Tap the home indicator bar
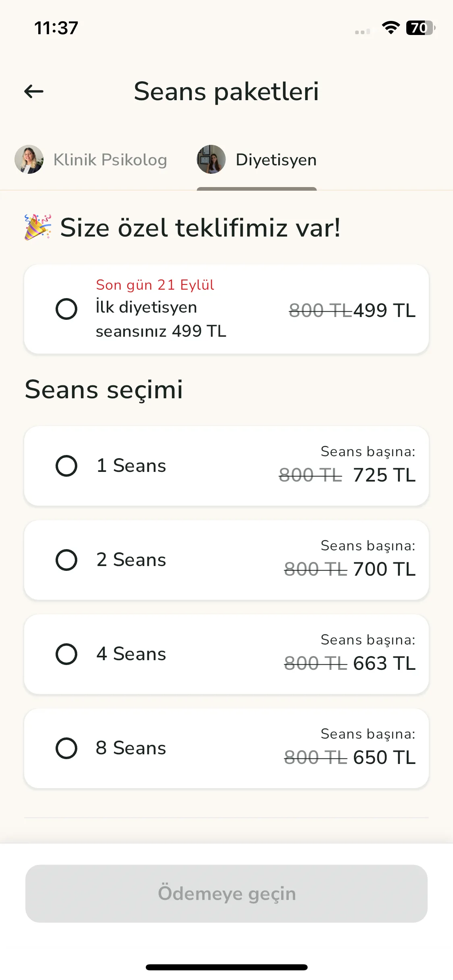The height and width of the screenshot is (980, 453). (227, 967)
